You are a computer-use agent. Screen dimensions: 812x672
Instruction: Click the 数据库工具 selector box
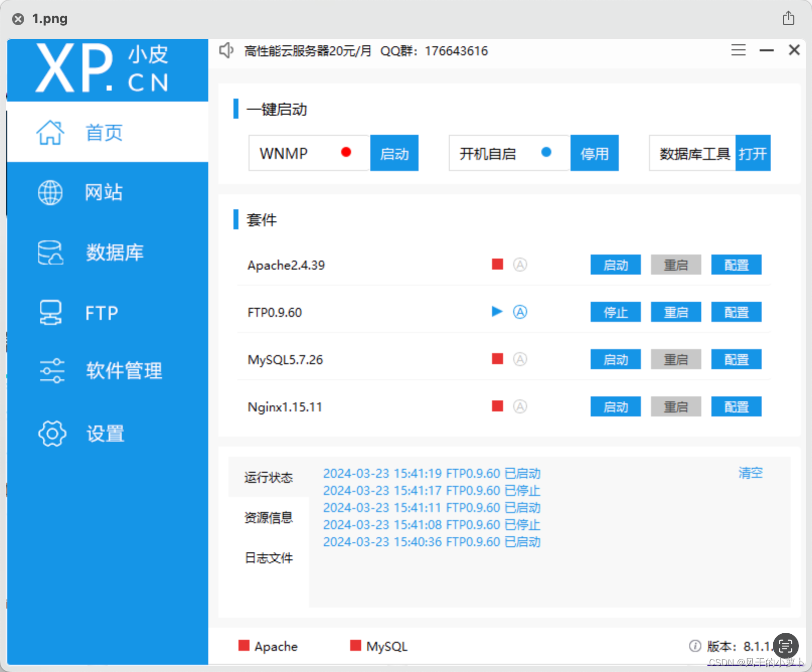692,153
